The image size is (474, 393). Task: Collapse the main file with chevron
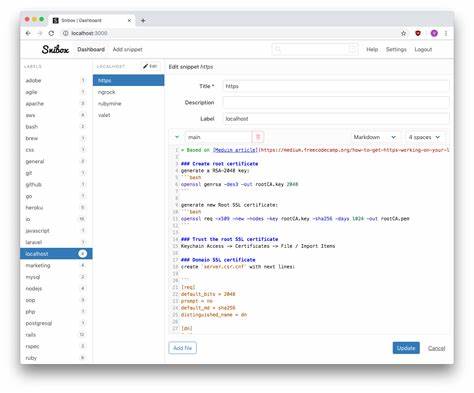(177, 137)
